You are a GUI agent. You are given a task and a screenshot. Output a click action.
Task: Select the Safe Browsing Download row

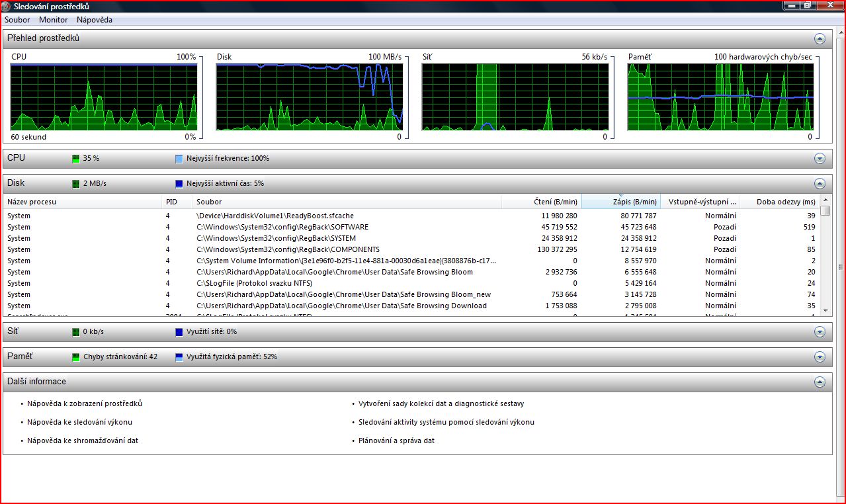click(411, 306)
